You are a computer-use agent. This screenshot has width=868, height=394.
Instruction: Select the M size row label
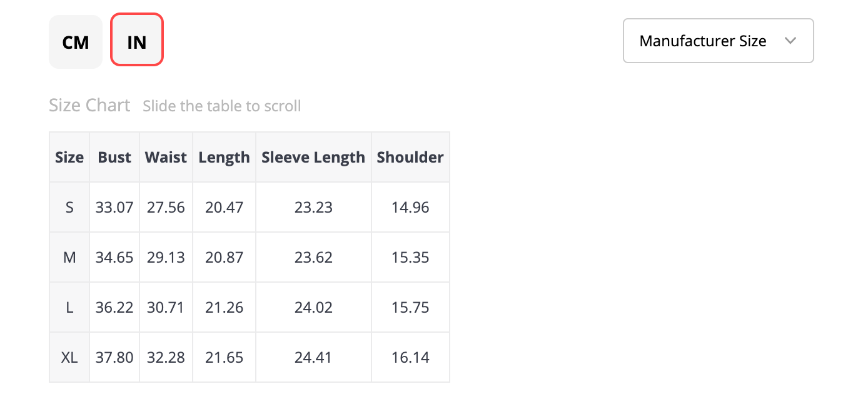(x=69, y=257)
